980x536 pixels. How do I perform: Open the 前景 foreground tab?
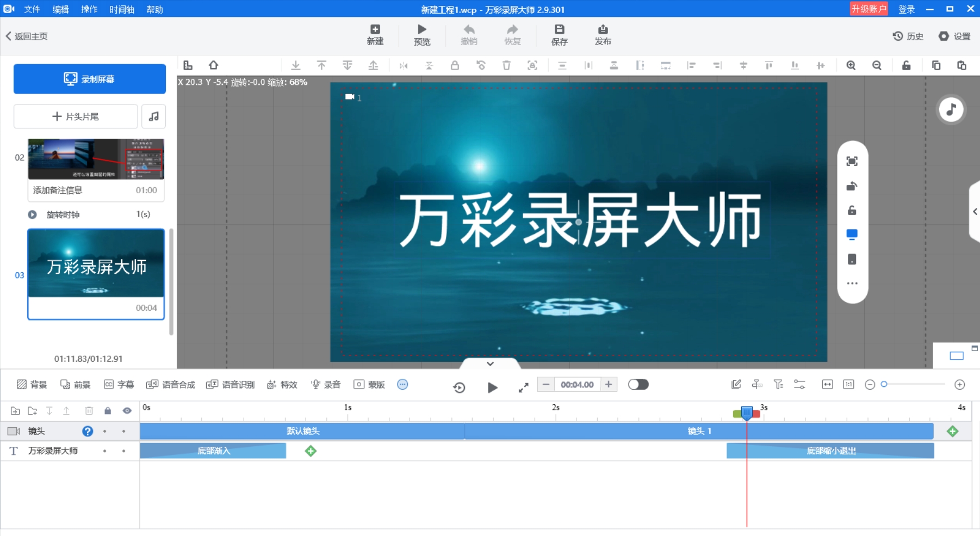[76, 385]
